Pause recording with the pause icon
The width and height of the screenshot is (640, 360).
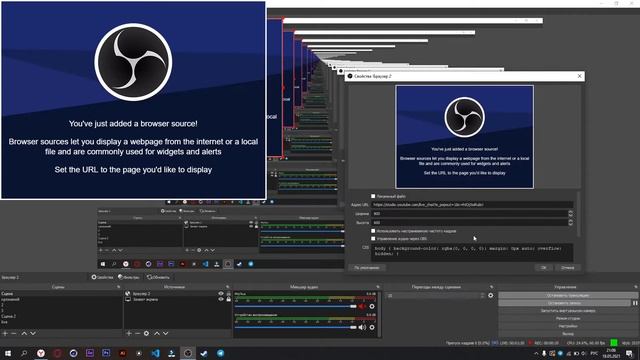coord(635,303)
